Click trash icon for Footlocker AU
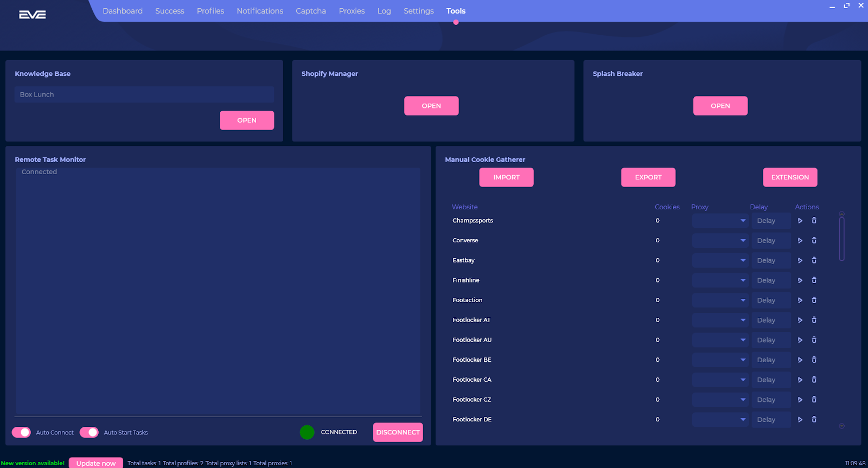Screen dimensions: 868x468 814,340
